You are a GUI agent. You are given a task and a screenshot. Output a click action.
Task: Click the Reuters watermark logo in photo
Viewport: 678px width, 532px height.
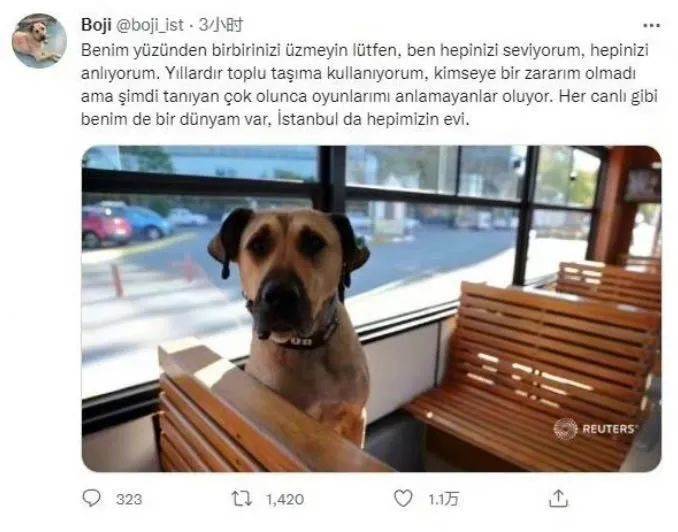click(595, 429)
